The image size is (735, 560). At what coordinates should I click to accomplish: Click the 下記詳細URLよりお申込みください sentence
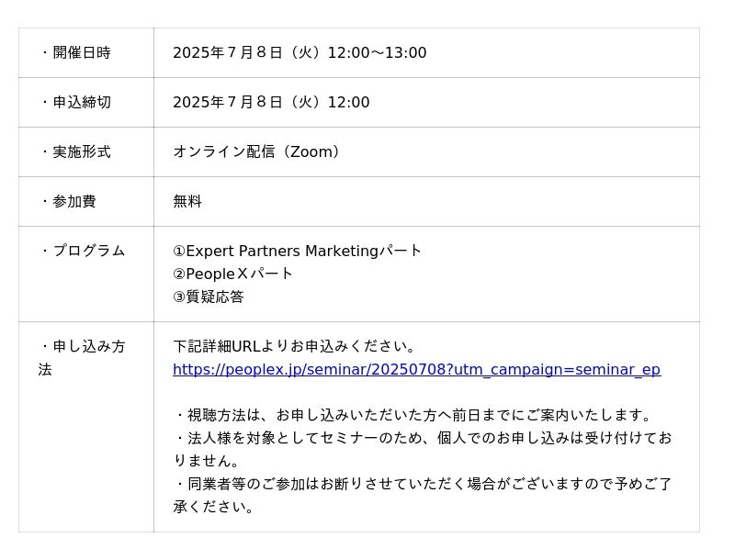(295, 347)
